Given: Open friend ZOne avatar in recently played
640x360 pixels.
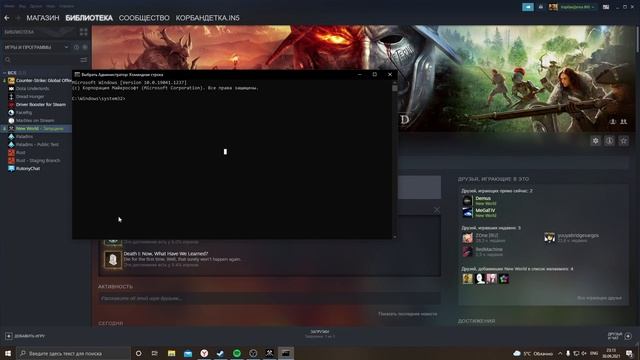Looking at the screenshot, I should click(467, 238).
